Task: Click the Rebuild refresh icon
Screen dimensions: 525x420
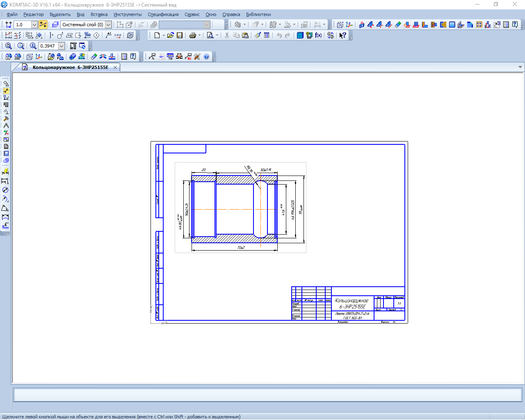Action: (x=130, y=35)
